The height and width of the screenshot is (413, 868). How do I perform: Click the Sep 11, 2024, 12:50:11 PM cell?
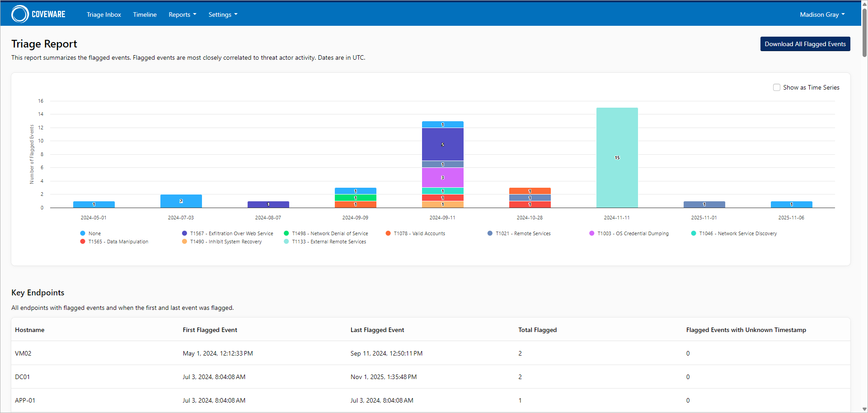tap(386, 353)
